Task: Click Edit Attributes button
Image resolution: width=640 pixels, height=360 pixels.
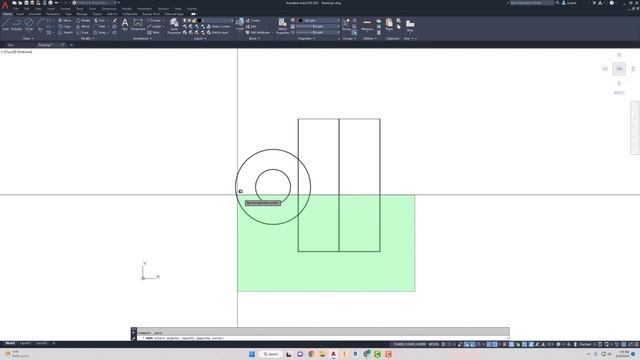Action: click(258, 33)
